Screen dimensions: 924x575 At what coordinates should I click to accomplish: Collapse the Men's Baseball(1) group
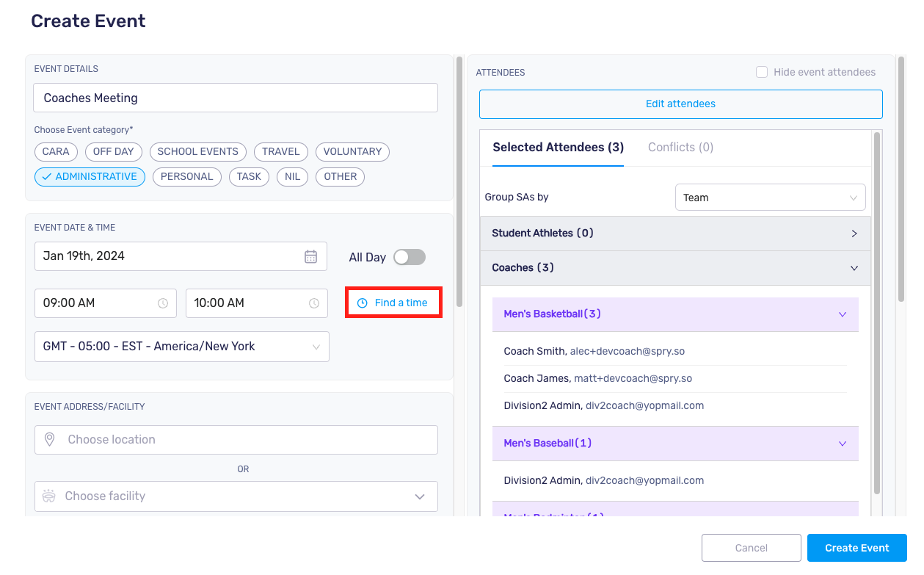[x=675, y=444]
